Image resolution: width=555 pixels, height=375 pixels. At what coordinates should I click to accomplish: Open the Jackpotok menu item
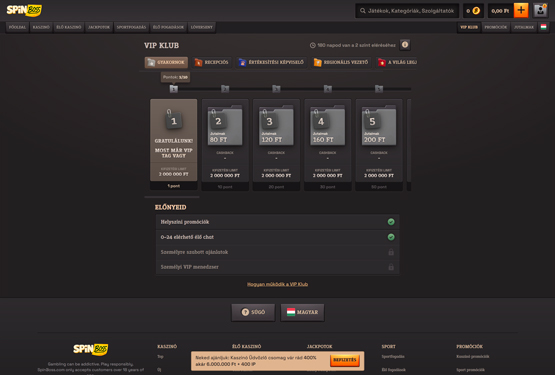[x=99, y=27]
